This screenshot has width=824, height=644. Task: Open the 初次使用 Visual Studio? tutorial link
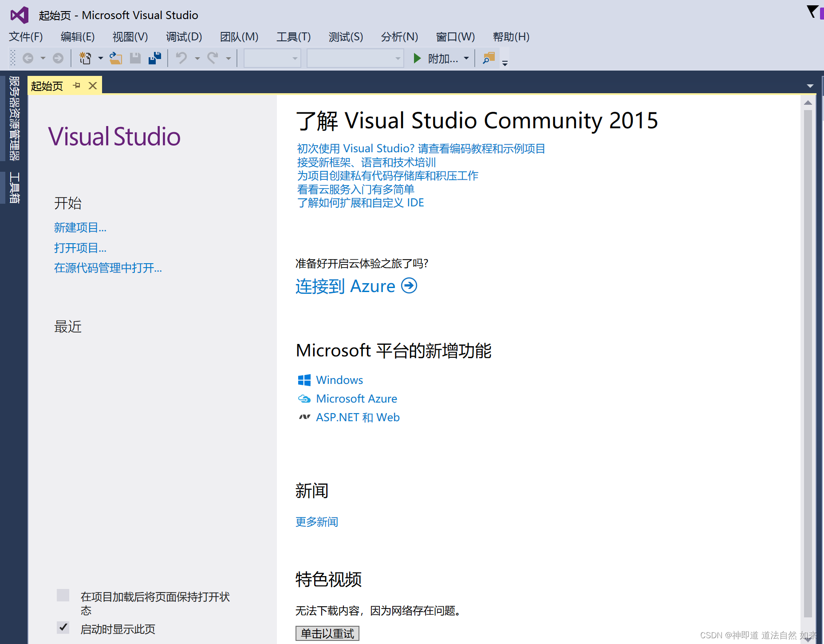coord(421,148)
